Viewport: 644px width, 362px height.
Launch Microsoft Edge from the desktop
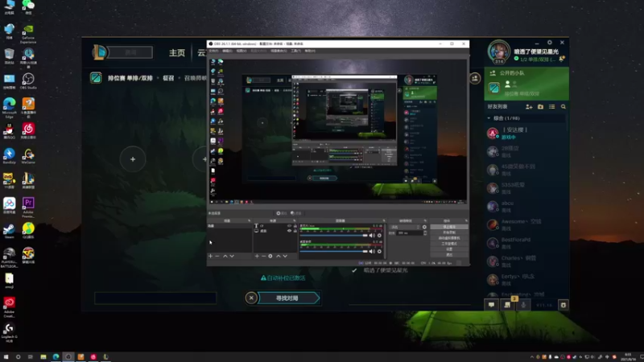click(x=9, y=109)
